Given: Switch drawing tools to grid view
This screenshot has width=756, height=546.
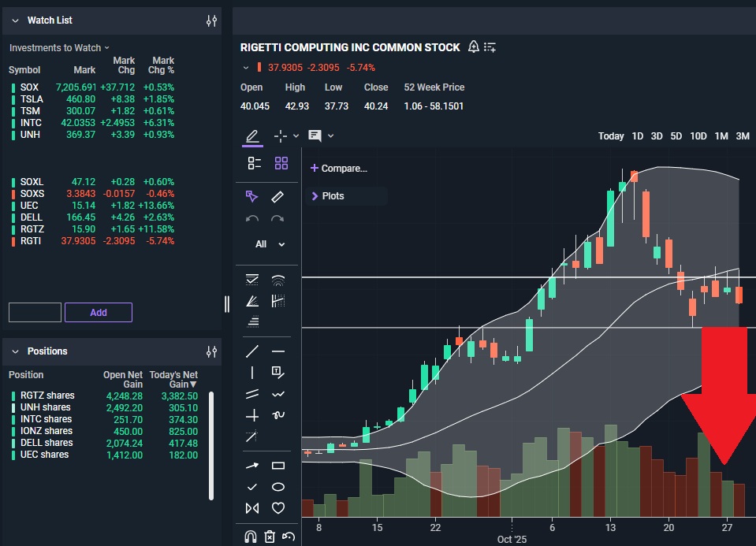Looking at the screenshot, I should (281, 163).
